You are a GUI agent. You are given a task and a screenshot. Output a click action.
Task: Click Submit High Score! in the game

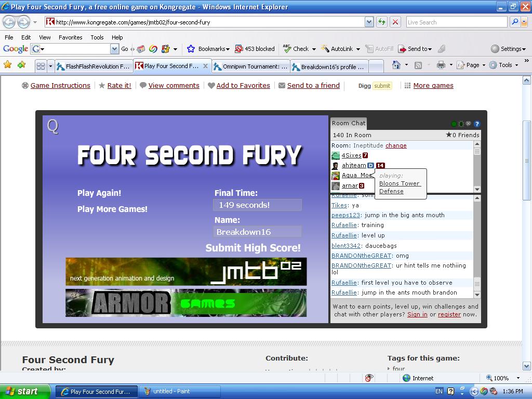tap(253, 248)
